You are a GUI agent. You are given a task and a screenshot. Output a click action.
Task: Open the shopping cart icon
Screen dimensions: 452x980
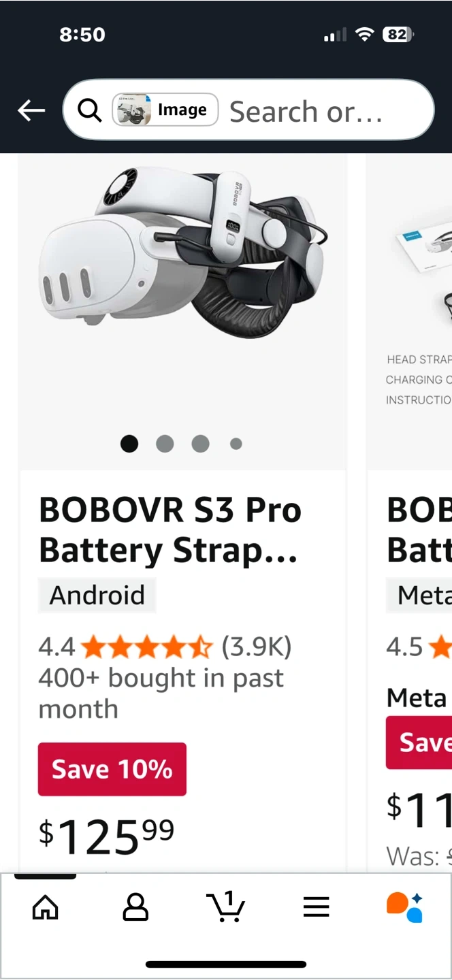[x=225, y=907]
